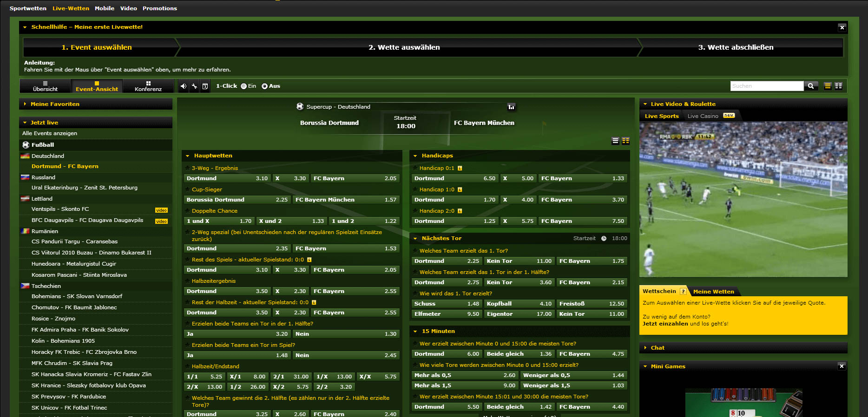The width and height of the screenshot is (868, 417).
Task: Click the Fußball soccer ball icon
Action: click(26, 145)
